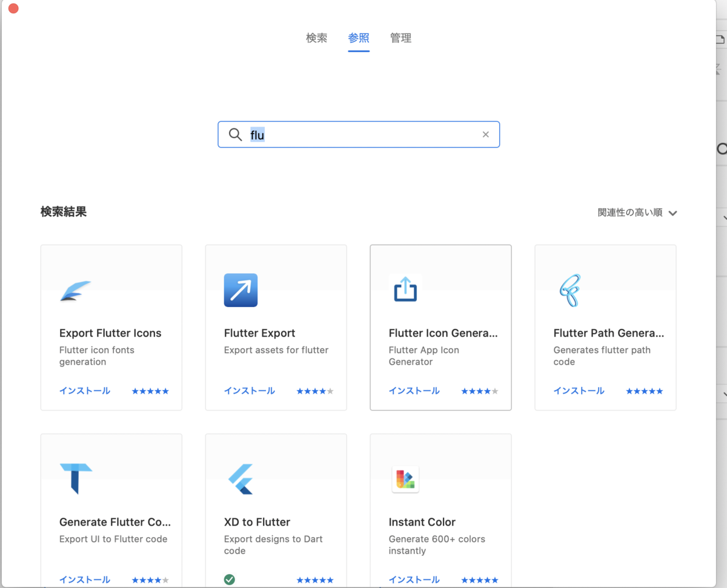The image size is (727, 588).
Task: Switch to the 検索 tab
Action: (x=316, y=38)
